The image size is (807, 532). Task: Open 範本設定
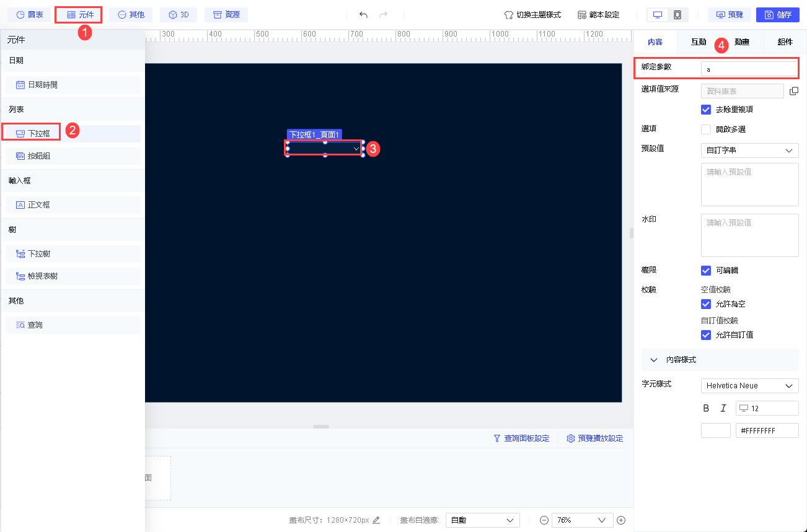click(x=598, y=15)
